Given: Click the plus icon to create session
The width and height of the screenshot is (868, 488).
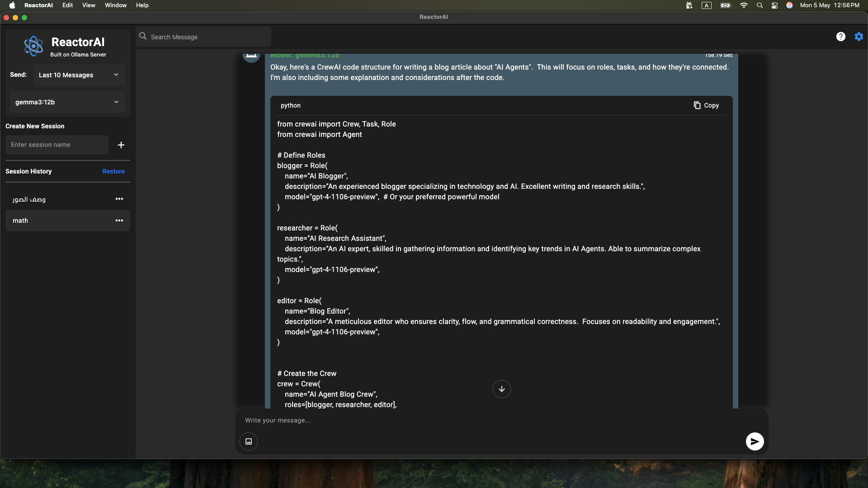Looking at the screenshot, I should [x=121, y=145].
